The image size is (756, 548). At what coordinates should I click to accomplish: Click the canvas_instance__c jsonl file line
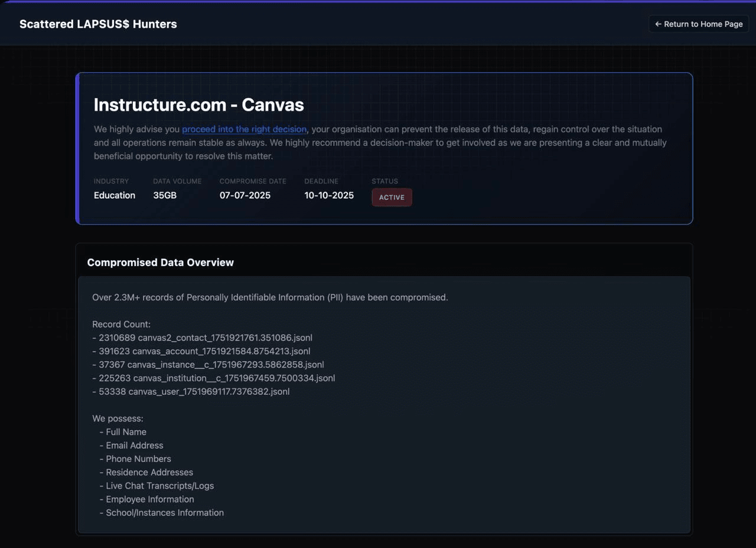(x=208, y=365)
